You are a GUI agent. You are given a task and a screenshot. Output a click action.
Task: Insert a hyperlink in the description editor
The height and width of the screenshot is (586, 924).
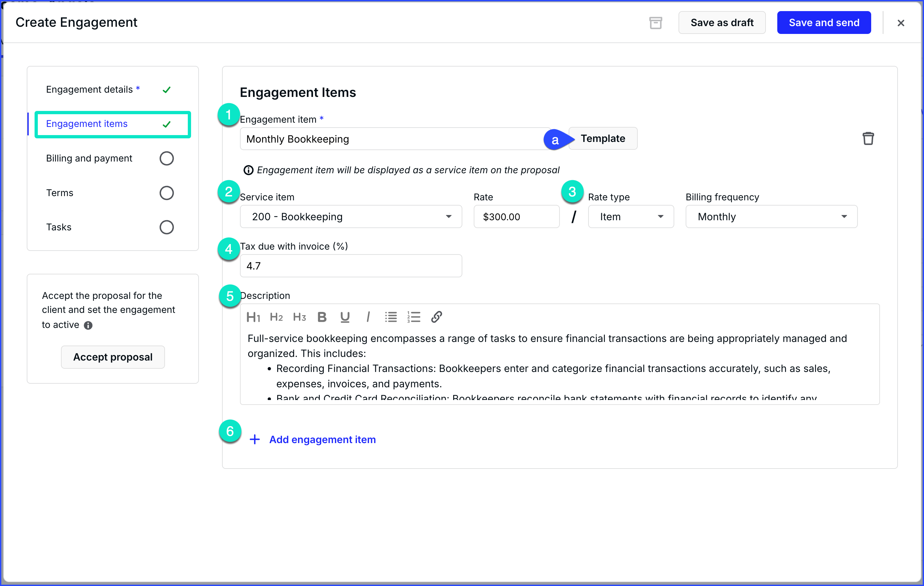437,317
